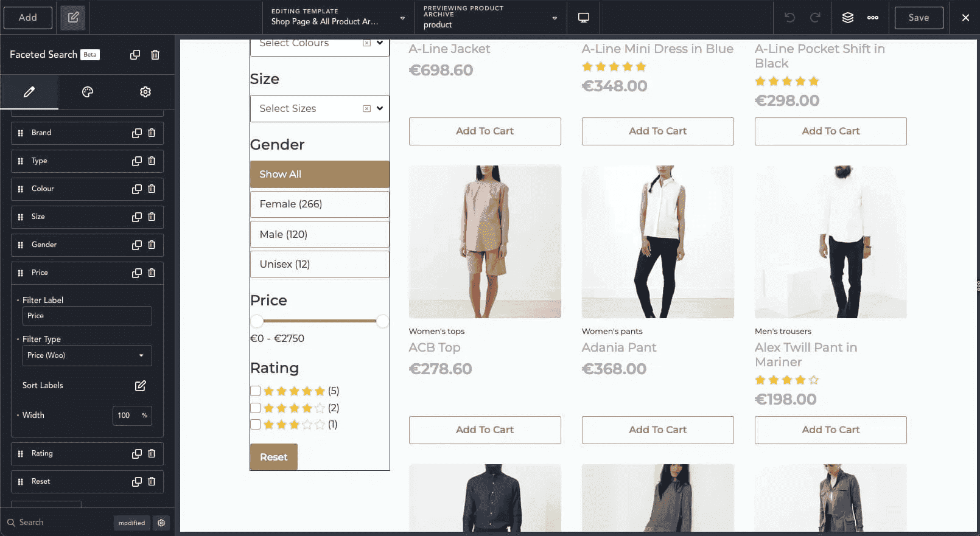
Task: Delete the Size filter item
Action: [x=152, y=217]
